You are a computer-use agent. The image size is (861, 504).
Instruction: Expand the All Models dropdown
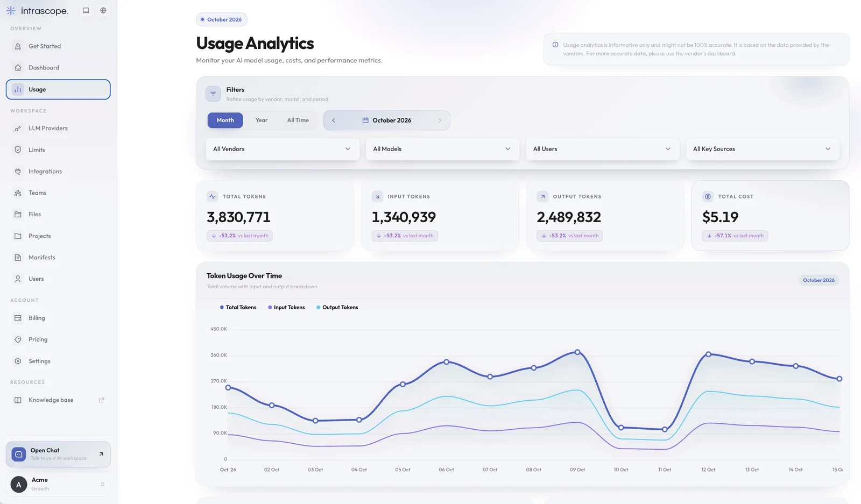[x=442, y=149]
